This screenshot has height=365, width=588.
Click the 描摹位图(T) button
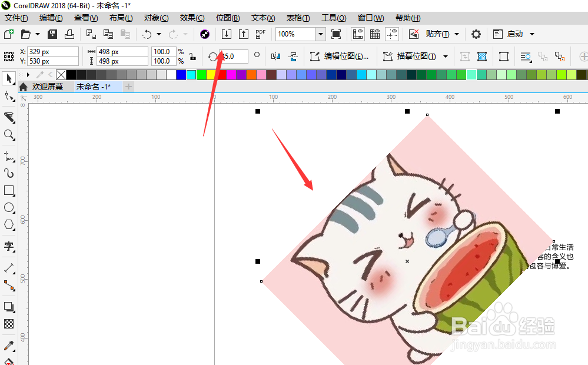[x=410, y=57]
